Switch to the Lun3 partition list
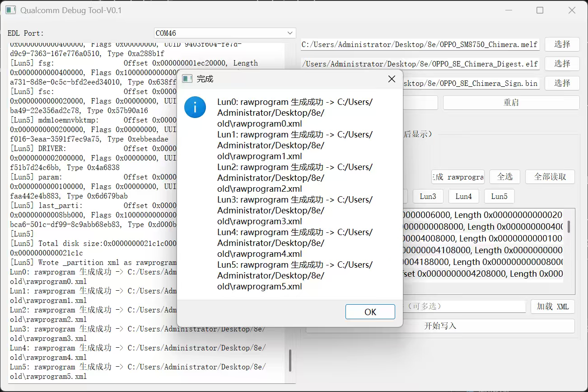This screenshot has width=588, height=392. click(428, 196)
